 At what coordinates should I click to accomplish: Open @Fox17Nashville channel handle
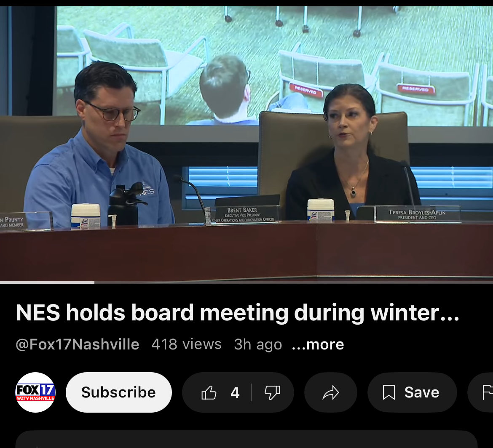(x=78, y=344)
